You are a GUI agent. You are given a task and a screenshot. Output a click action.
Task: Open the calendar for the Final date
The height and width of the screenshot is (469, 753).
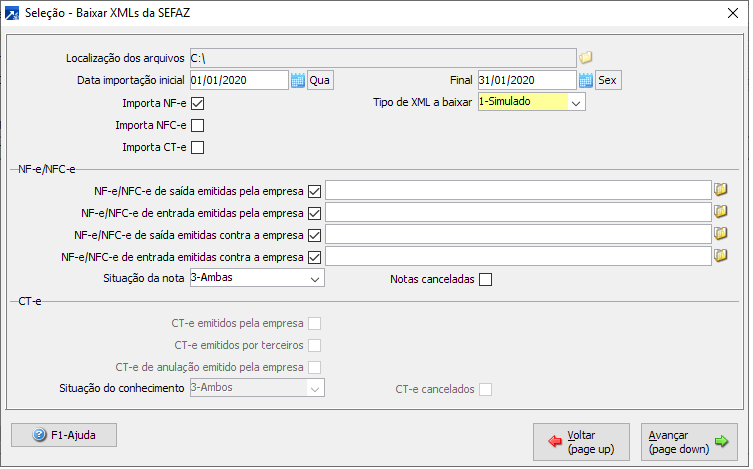tap(586, 80)
